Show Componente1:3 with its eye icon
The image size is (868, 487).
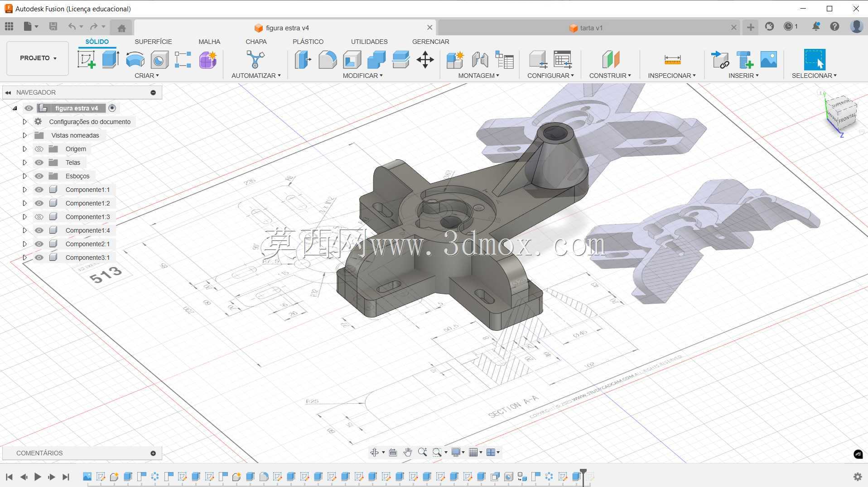tap(39, 217)
